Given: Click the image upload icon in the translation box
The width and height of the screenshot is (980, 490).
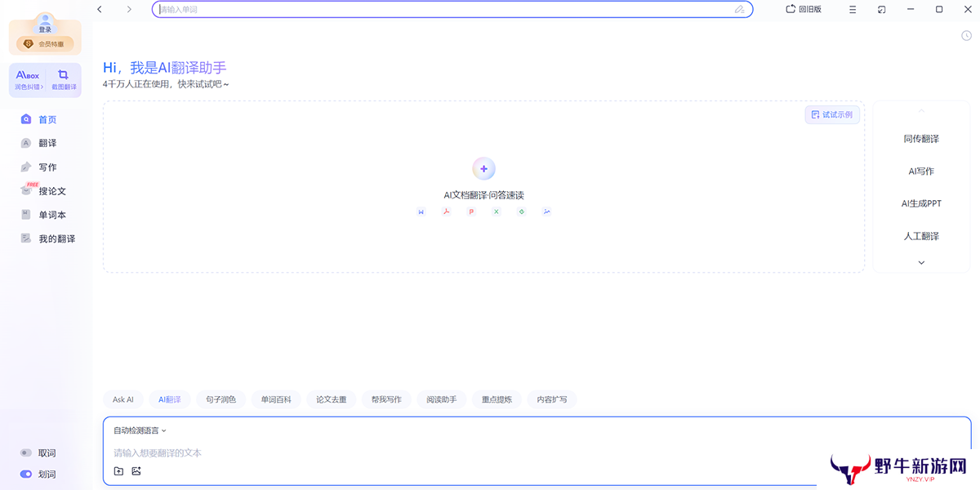Looking at the screenshot, I should tap(136, 471).
